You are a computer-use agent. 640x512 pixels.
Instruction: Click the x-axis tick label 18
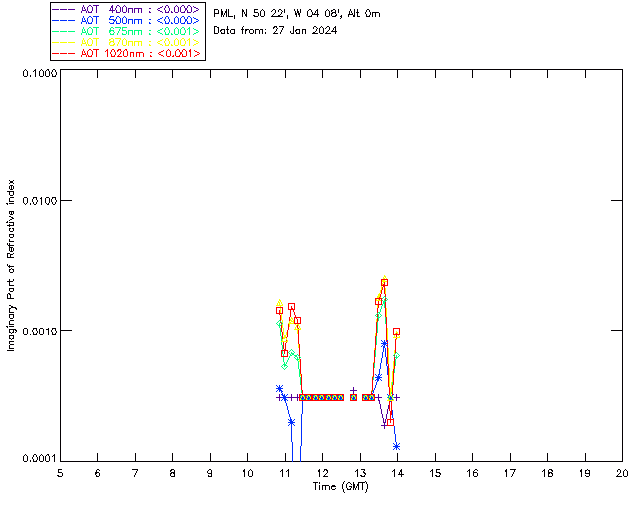(x=547, y=473)
